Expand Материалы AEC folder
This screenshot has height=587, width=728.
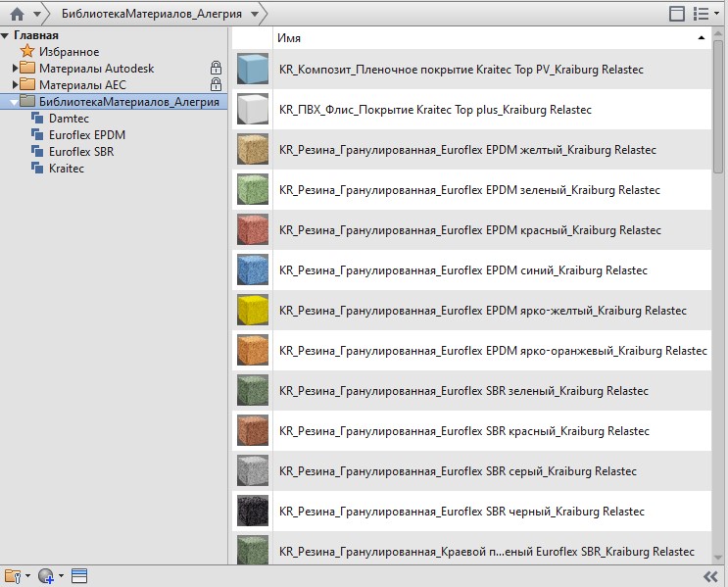(x=15, y=84)
